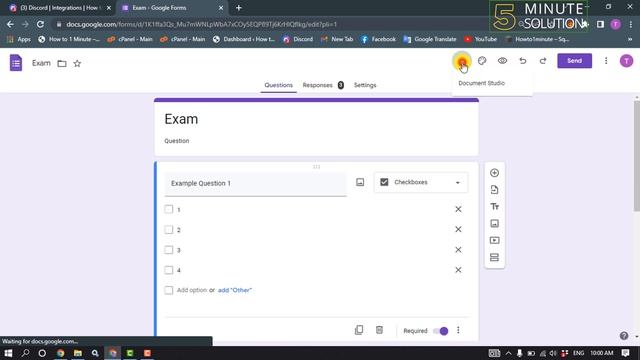Open the form's More options menu
The height and width of the screenshot is (360, 640).
[606, 61]
